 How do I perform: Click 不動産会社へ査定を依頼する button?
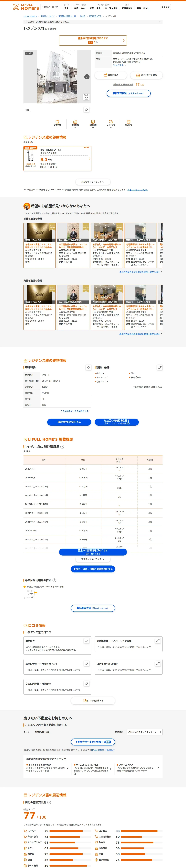[x=93, y=742]
